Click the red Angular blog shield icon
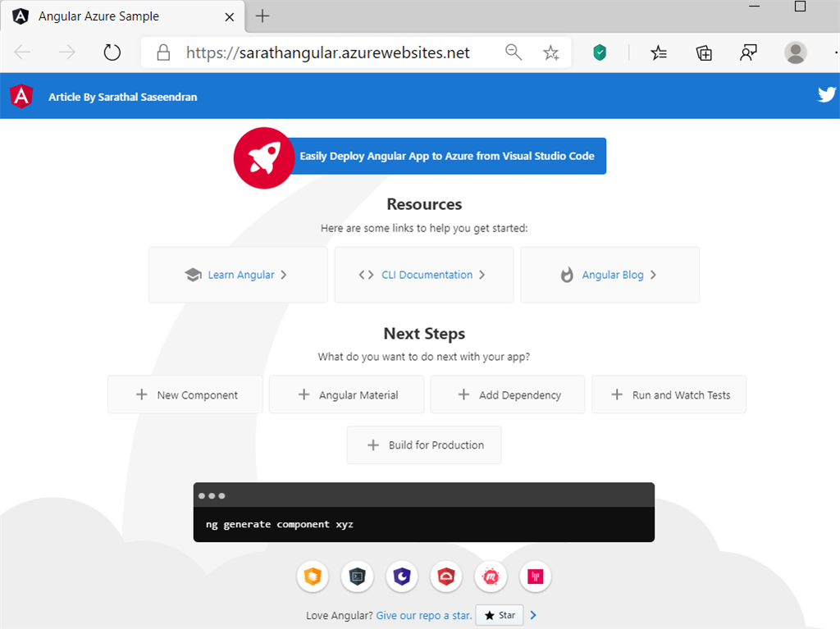This screenshot has height=629, width=840. click(x=445, y=577)
